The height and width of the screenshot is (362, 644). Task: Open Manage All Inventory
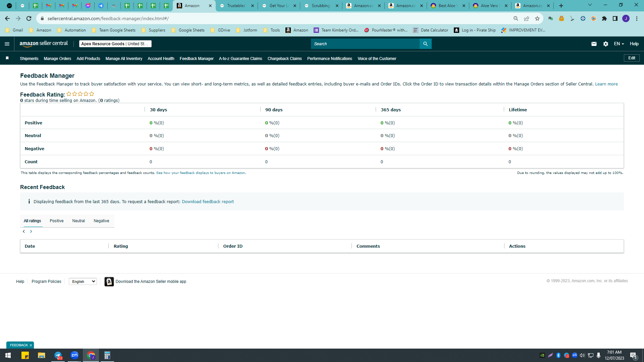124,59
